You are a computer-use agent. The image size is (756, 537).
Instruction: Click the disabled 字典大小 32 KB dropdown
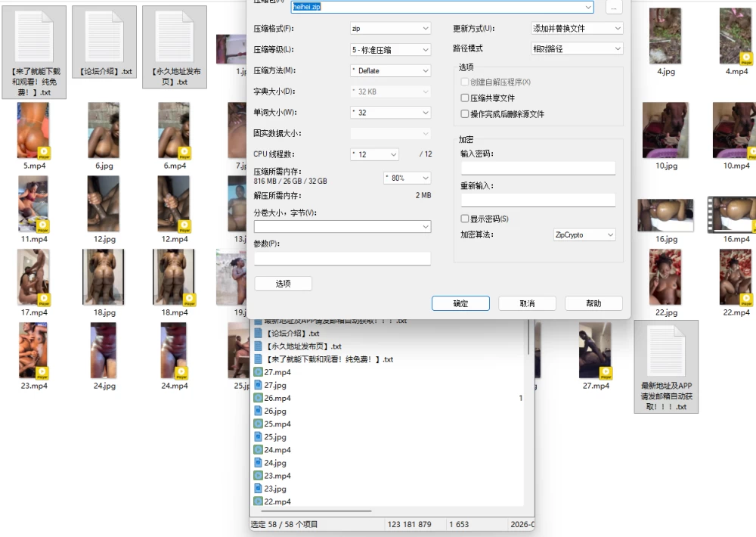pos(391,92)
